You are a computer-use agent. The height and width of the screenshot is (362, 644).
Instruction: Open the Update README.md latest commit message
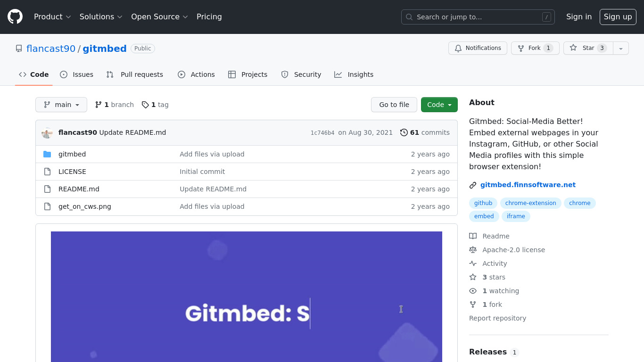tap(132, 132)
